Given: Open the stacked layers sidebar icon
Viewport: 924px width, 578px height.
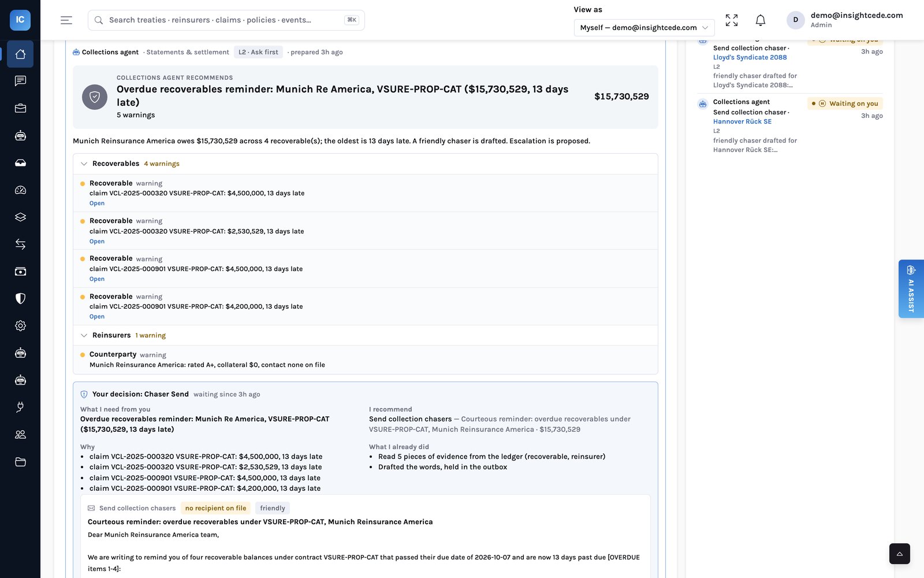Looking at the screenshot, I should coord(20,217).
